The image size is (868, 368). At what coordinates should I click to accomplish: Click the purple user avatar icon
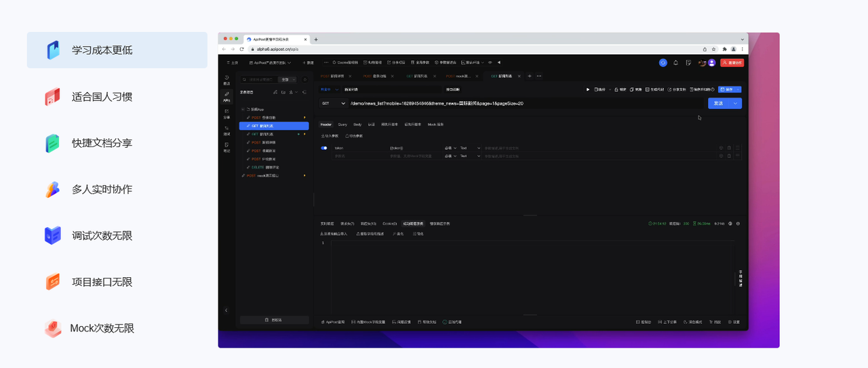pyautogui.click(x=712, y=62)
